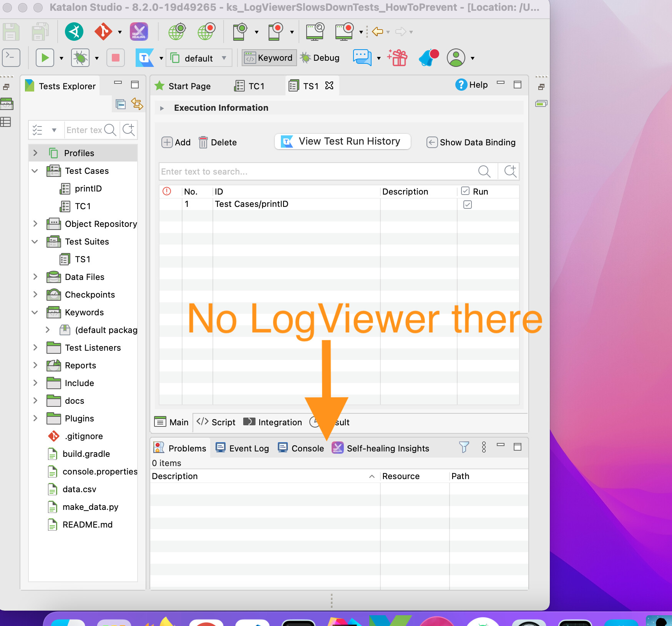The height and width of the screenshot is (626, 672).
Task: Switch to Debug perspective
Action: pos(320,58)
